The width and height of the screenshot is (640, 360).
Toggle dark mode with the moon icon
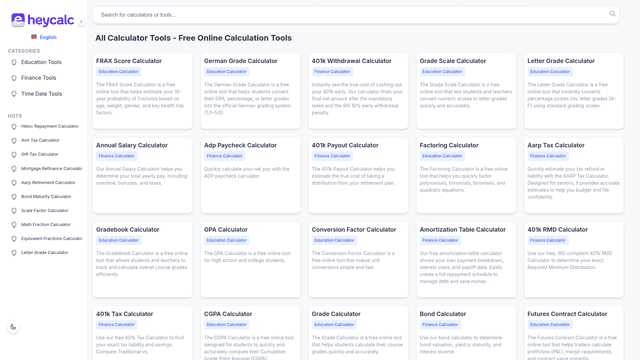pyautogui.click(x=13, y=327)
